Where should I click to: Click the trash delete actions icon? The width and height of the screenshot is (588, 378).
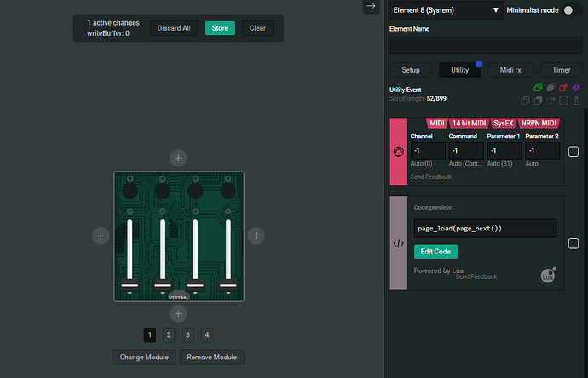[x=576, y=100]
